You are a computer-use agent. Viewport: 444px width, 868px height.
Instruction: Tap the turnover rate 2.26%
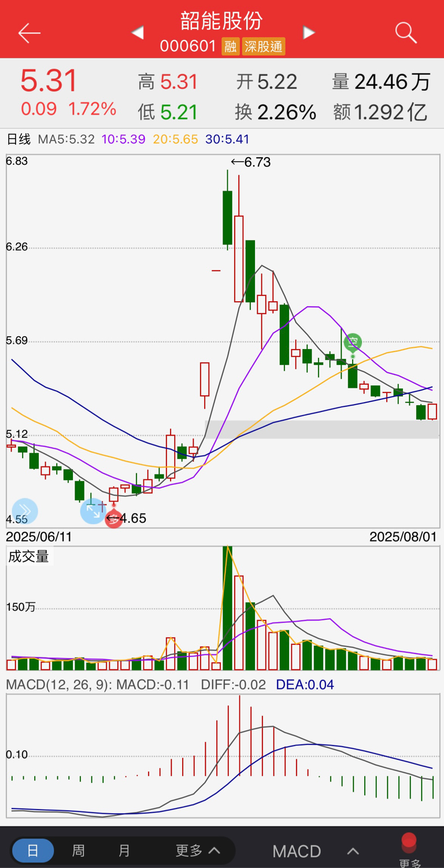287,112
